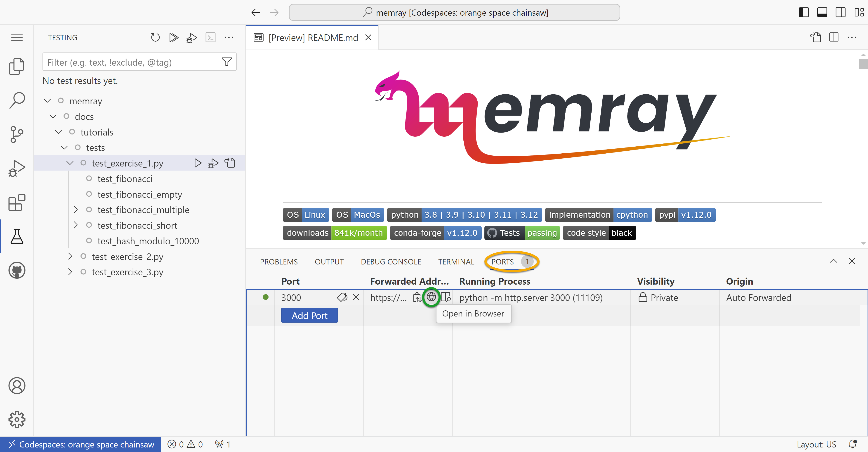Screen dimensions: 868x452
Task: Expand test_fibonacci_multiple test item
Action: [76, 210]
